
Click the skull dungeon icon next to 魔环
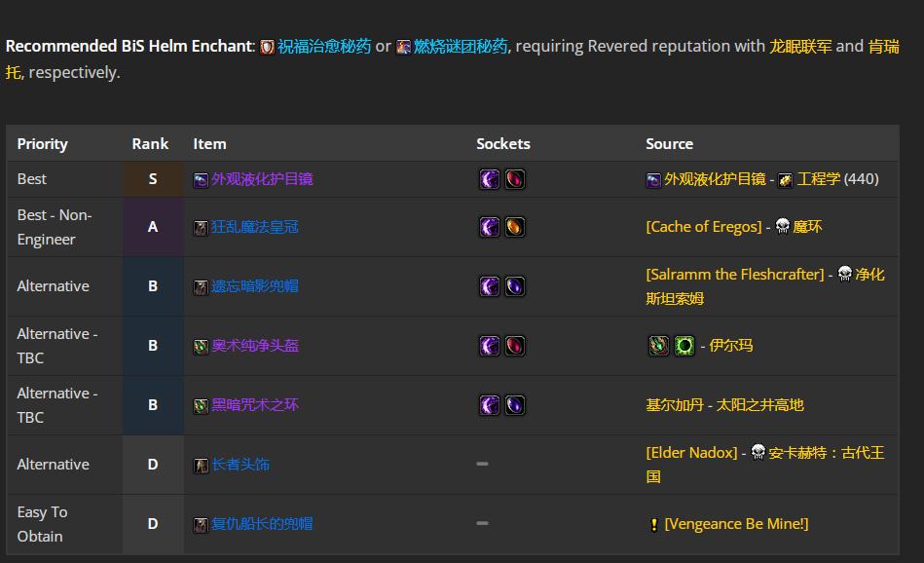(x=782, y=227)
